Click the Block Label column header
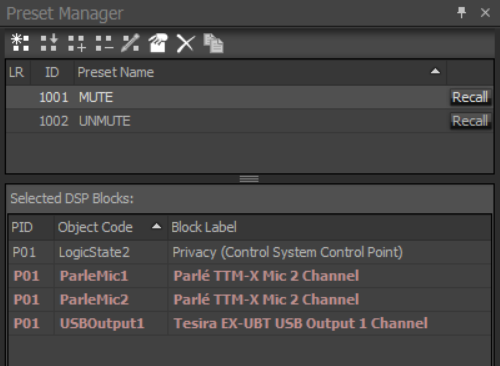Screen dimensions: 500x366 (x=329, y=227)
